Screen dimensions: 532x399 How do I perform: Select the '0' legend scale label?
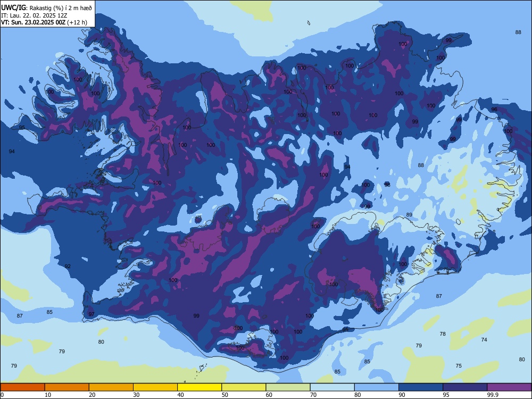click(x=2, y=395)
